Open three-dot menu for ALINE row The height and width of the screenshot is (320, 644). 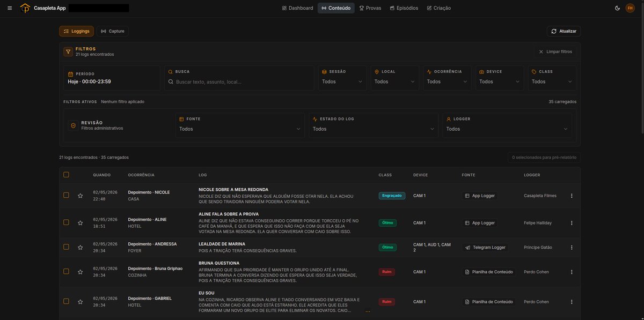(x=572, y=223)
